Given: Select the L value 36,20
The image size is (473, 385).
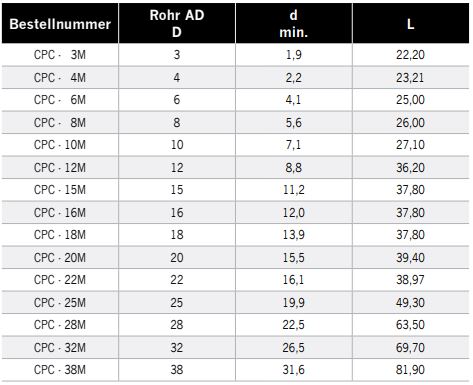Looking at the screenshot, I should pyautogui.click(x=410, y=167).
